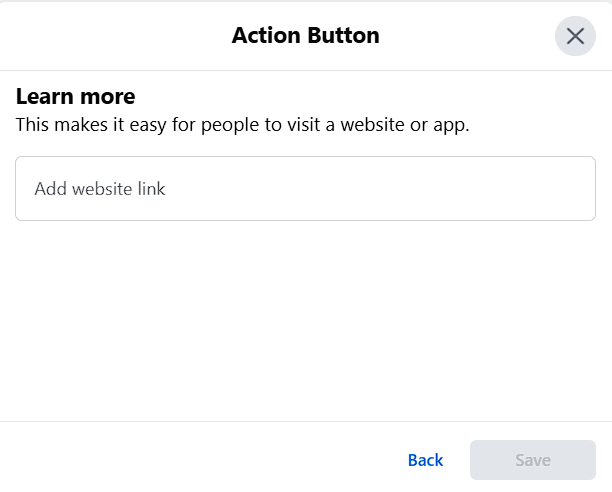Select the Add website link placeholder text
The width and height of the screenshot is (612, 492).
pyautogui.click(x=100, y=189)
